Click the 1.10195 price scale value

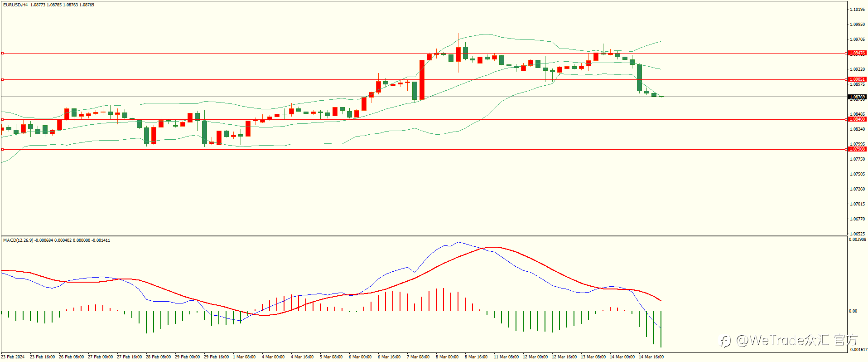coord(857,10)
